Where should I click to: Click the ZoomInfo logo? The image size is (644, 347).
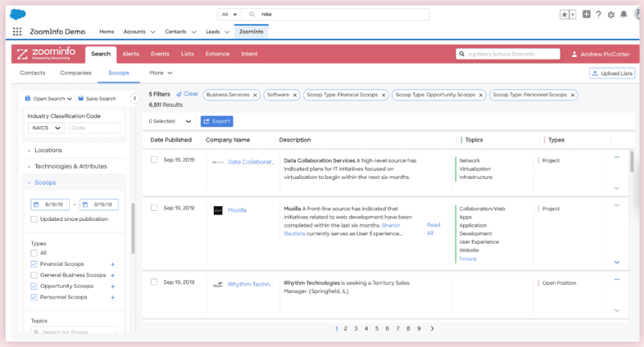click(x=46, y=53)
